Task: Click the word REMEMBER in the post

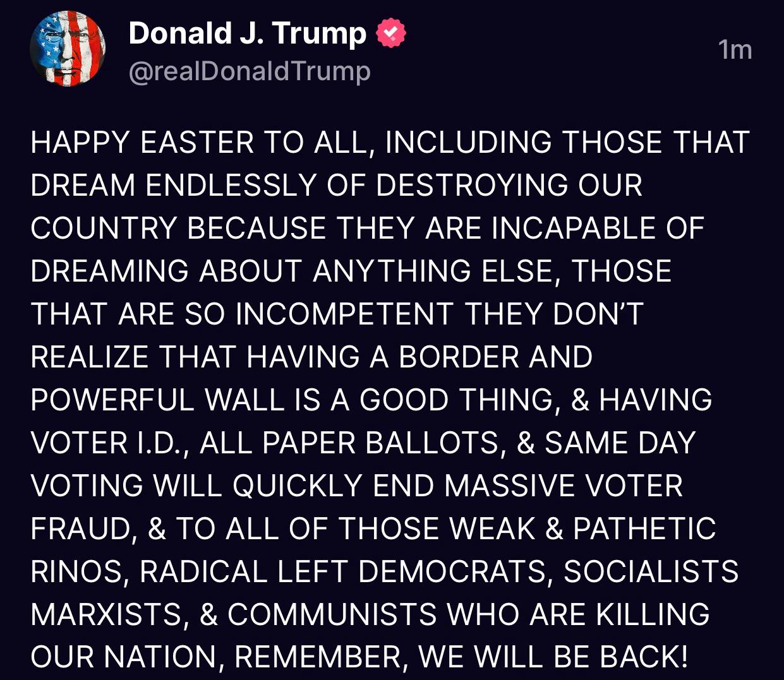Action: [318, 657]
